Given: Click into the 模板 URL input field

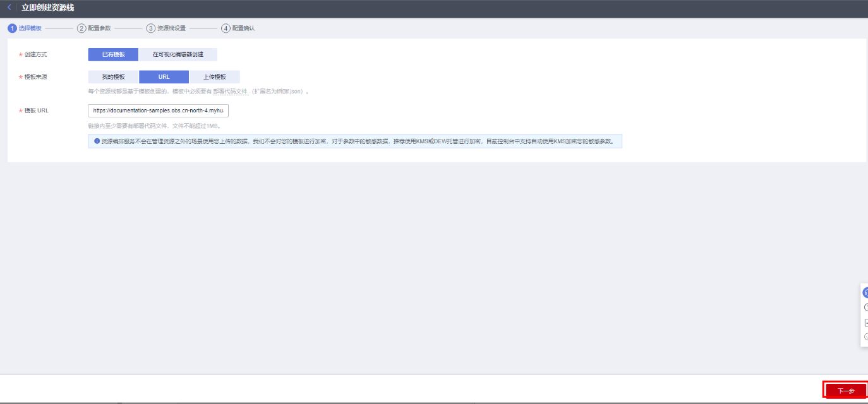Looking at the screenshot, I should point(158,110).
